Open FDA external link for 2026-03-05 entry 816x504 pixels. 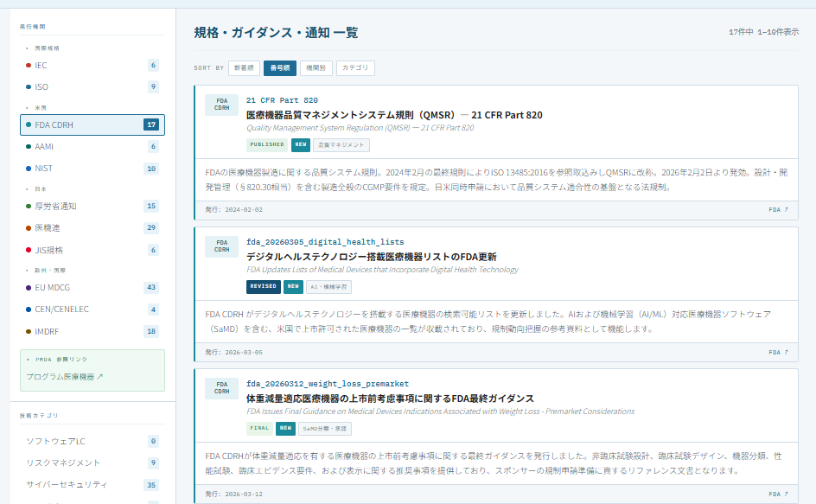(778, 353)
